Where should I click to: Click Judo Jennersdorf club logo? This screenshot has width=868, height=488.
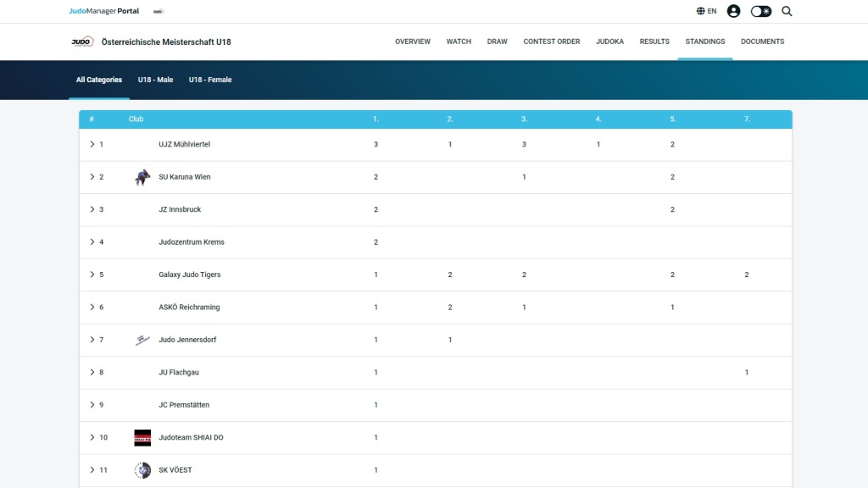(142, 340)
